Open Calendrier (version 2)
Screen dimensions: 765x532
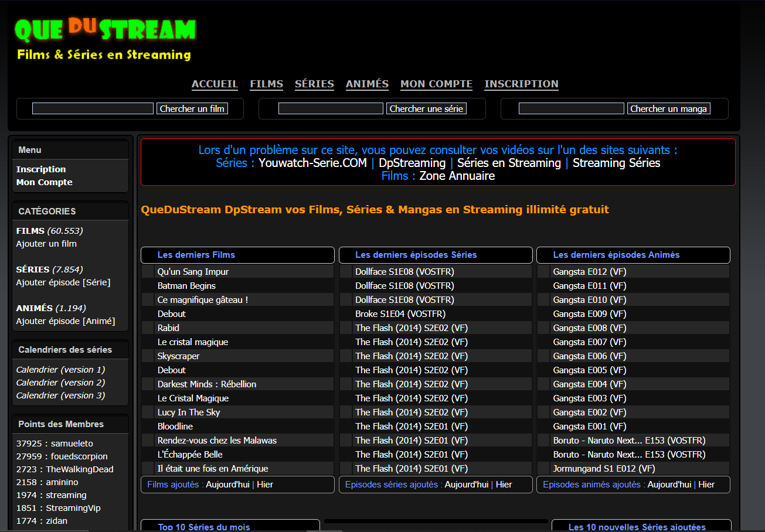(60, 383)
